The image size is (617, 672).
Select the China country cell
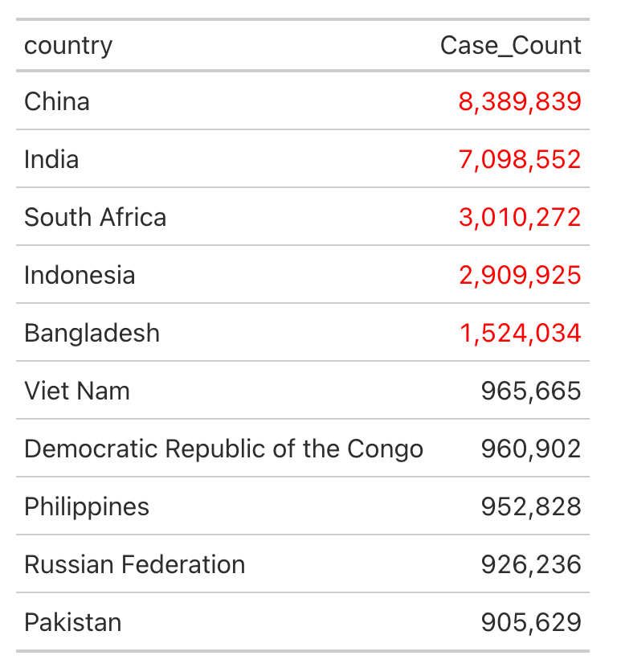57,101
